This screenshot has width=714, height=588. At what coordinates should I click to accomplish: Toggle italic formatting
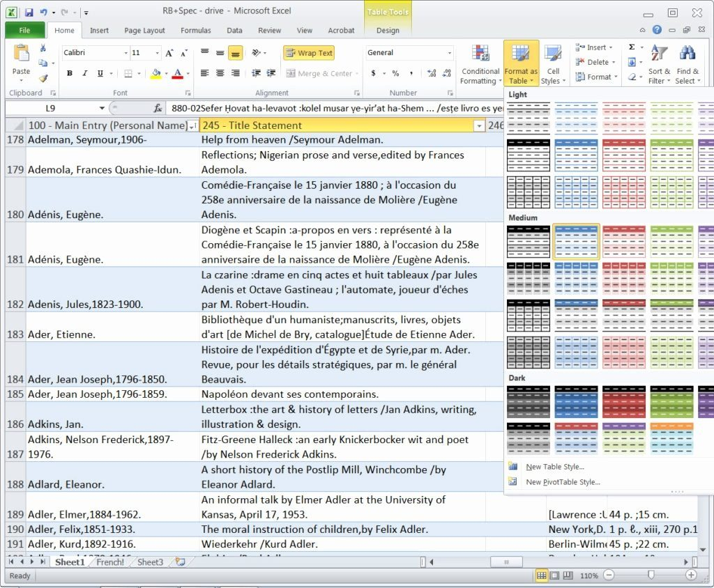[84, 72]
